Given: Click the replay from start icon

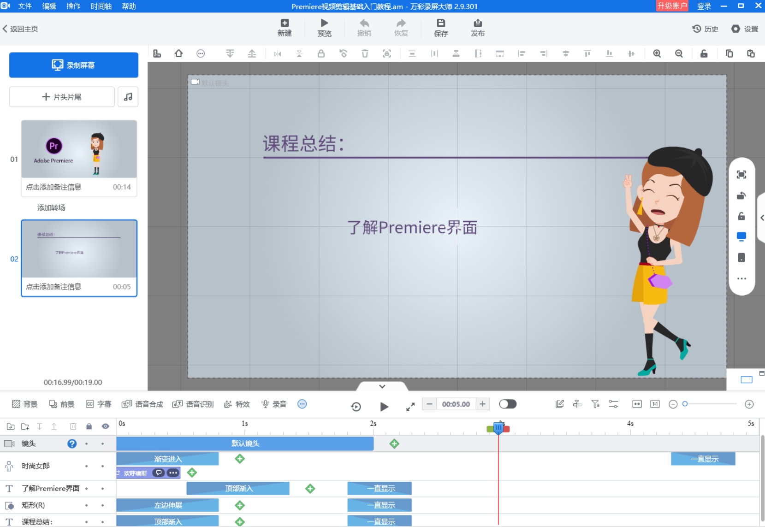Looking at the screenshot, I should click(x=356, y=407).
